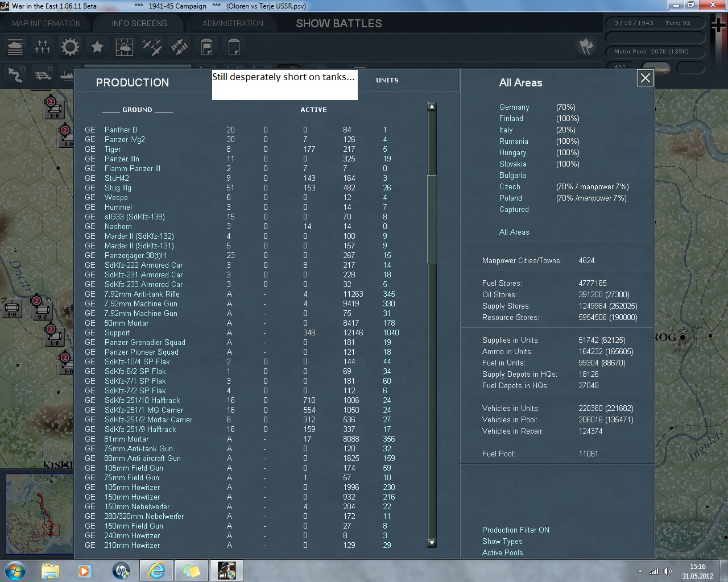The image size is (728, 582).
Task: Show the weather map icon
Action: tap(125, 47)
